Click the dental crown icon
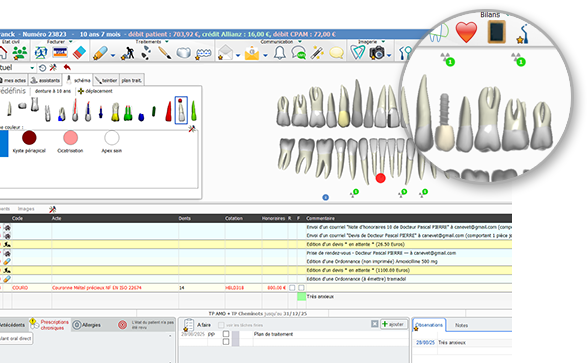The image size is (588, 363). [184, 52]
